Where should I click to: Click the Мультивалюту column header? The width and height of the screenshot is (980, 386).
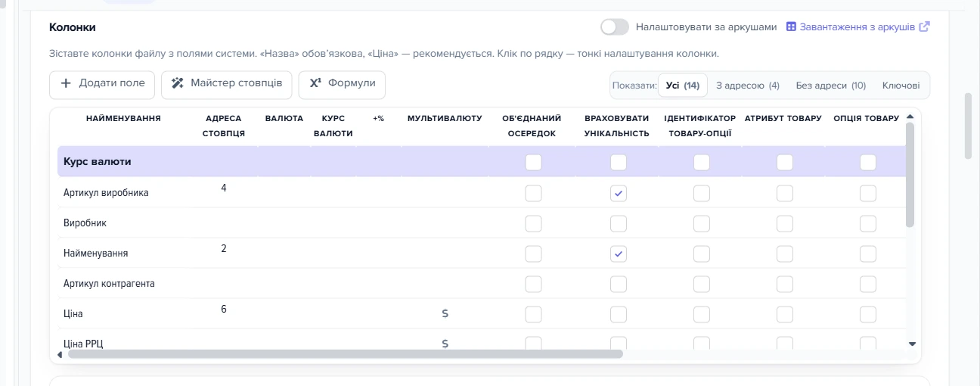coord(445,119)
